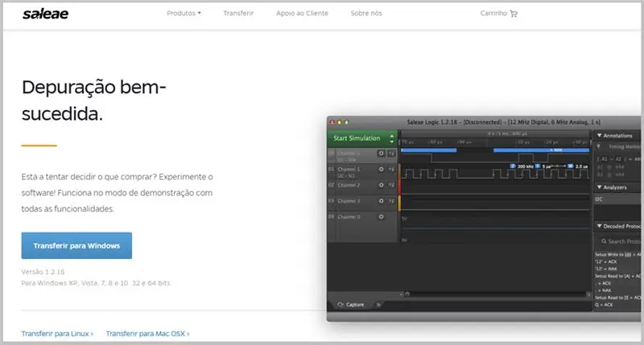The width and height of the screenshot is (644, 345).
Task: Click decoded entry Q + ACK
Action: click(605, 305)
